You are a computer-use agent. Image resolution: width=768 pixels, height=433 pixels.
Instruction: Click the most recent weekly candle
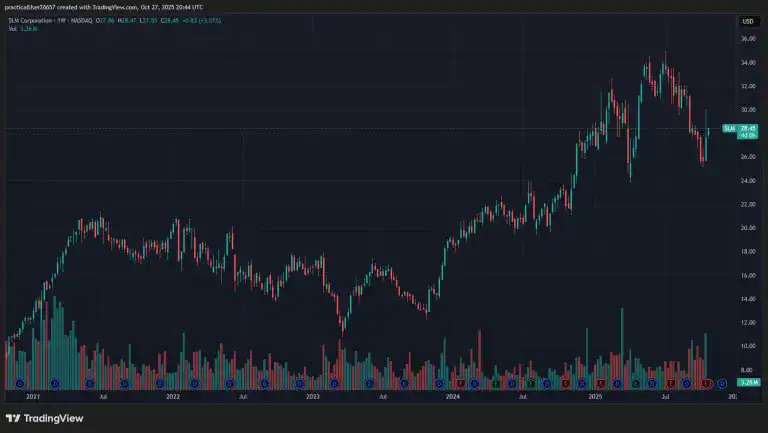708,131
